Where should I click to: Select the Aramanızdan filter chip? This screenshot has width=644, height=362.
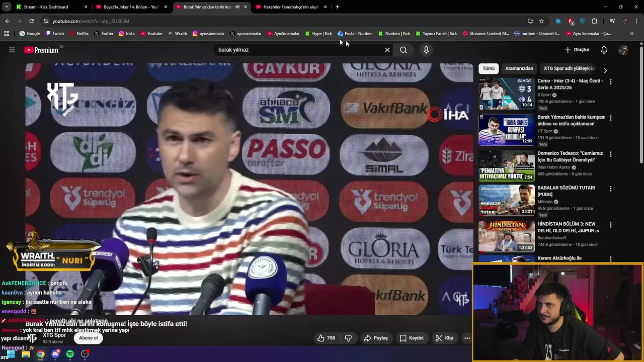(x=519, y=68)
